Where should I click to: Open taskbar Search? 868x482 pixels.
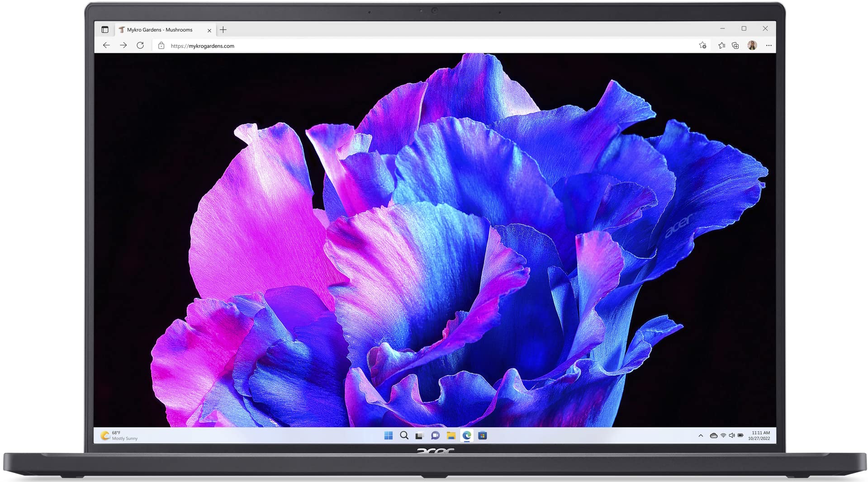[x=404, y=435]
